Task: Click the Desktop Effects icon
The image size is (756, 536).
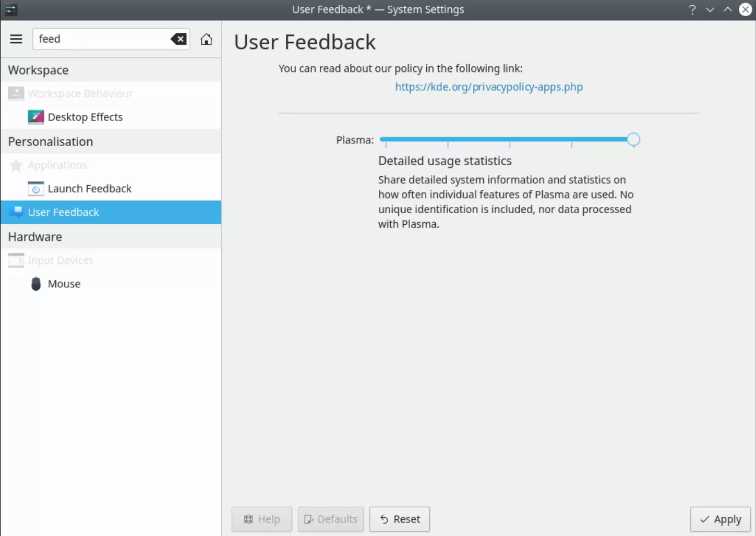Action: 36,117
